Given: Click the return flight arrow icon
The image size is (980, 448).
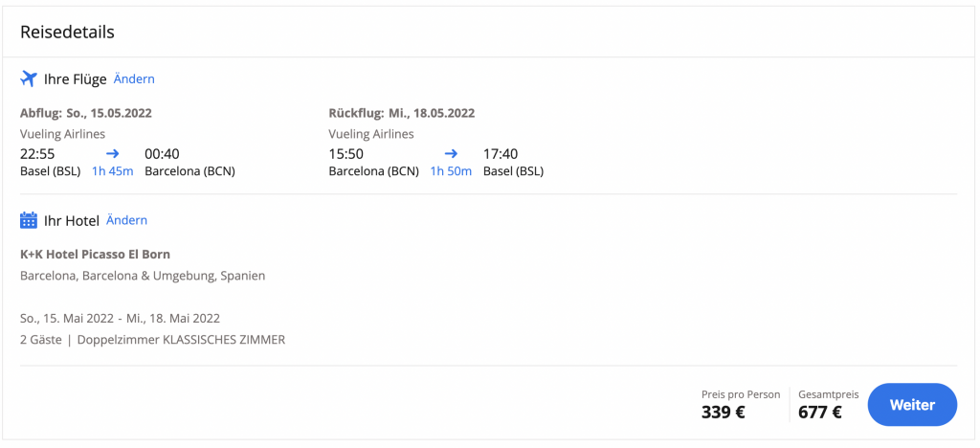Looking at the screenshot, I should 451,153.
